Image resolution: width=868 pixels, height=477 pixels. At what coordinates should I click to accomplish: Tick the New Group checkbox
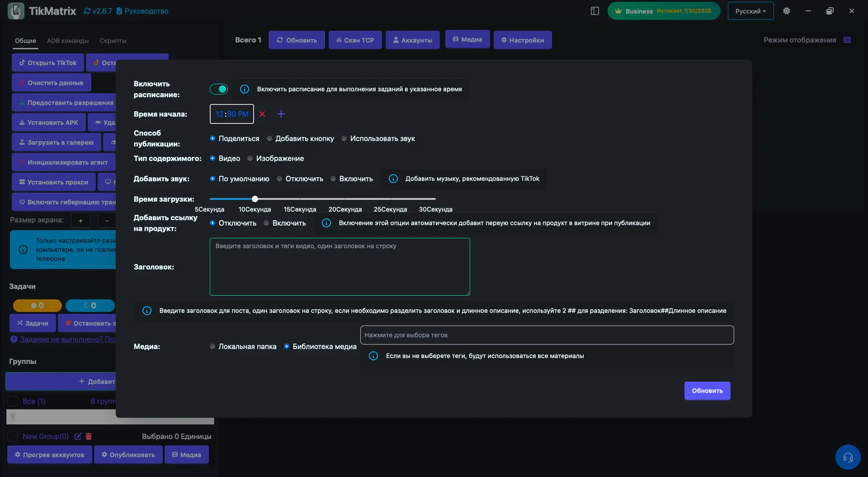click(13, 436)
